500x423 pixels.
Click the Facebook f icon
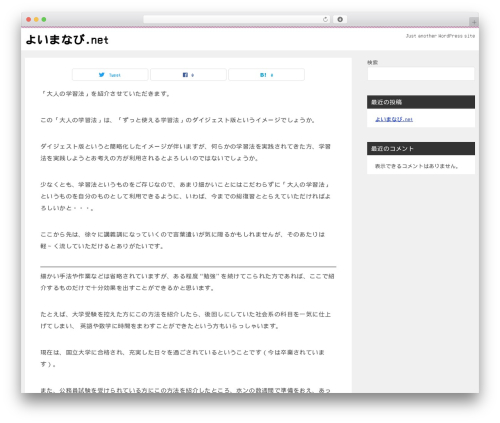(185, 75)
